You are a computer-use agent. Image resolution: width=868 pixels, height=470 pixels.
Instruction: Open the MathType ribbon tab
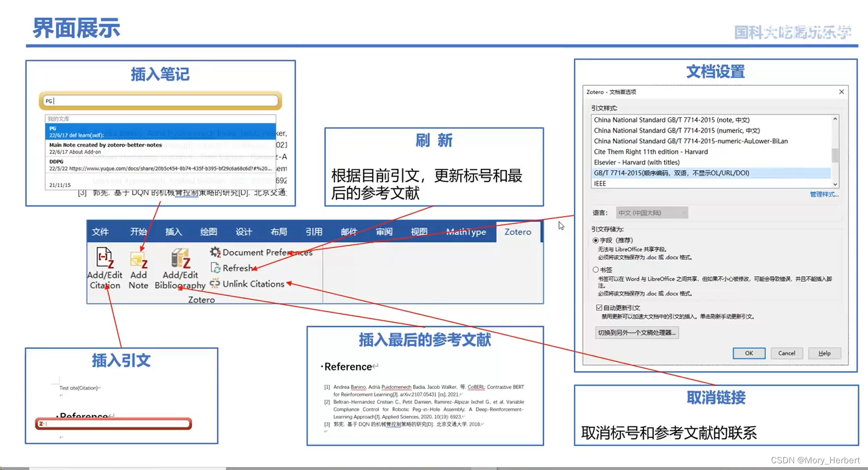pyautogui.click(x=466, y=232)
